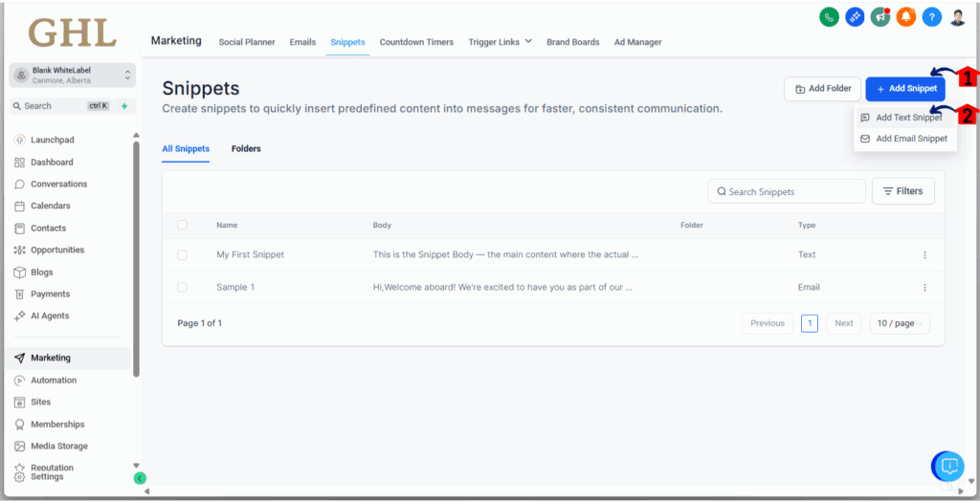Viewport: 980px width, 503px height.
Task: Click the Search Snippets field
Action: click(x=787, y=191)
